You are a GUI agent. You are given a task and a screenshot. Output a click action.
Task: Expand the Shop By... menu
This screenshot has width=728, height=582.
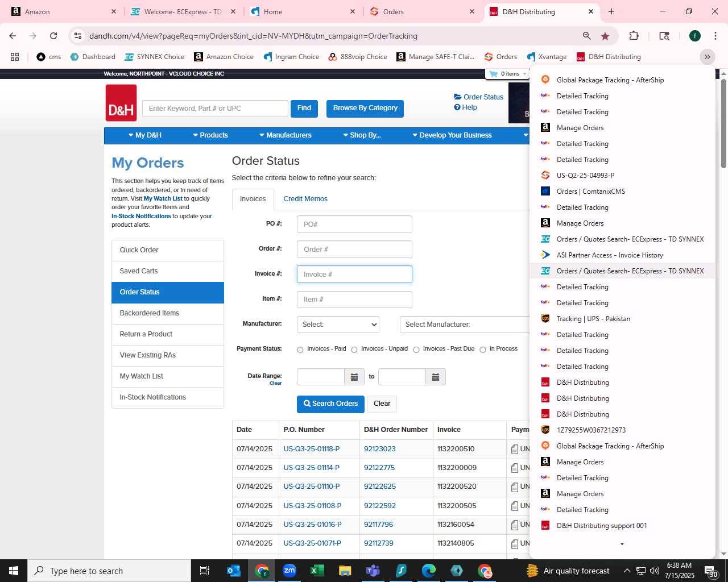[x=362, y=135]
